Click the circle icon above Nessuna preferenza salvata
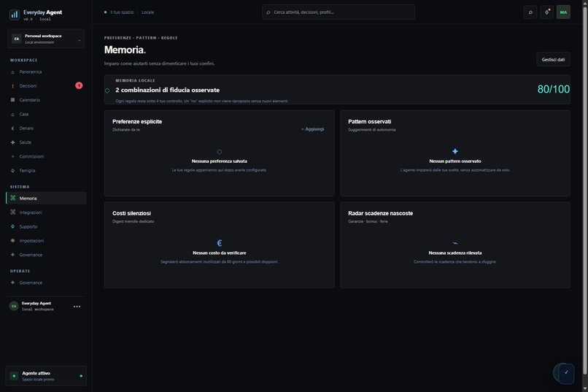Image resolution: width=588 pixels, height=392 pixels. (x=220, y=152)
